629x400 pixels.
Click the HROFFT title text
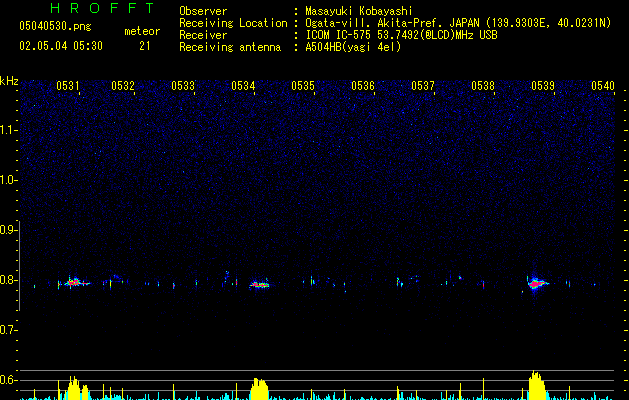pos(103,8)
